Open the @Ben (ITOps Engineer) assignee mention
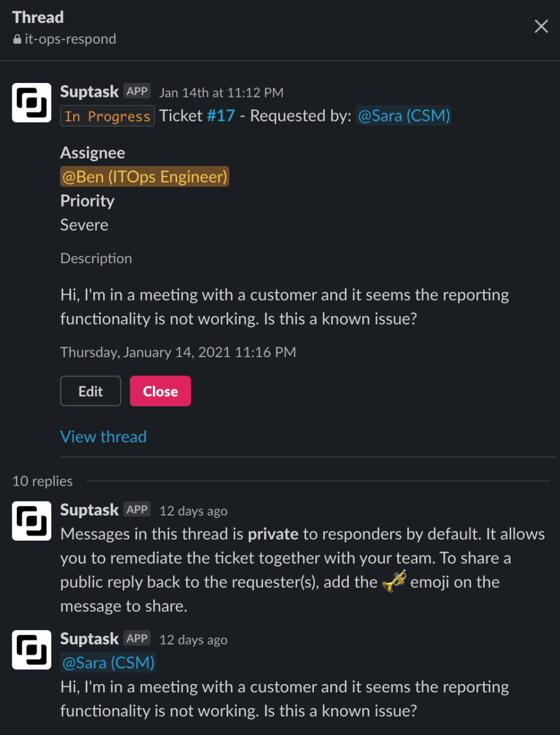The image size is (560, 735). (x=145, y=176)
